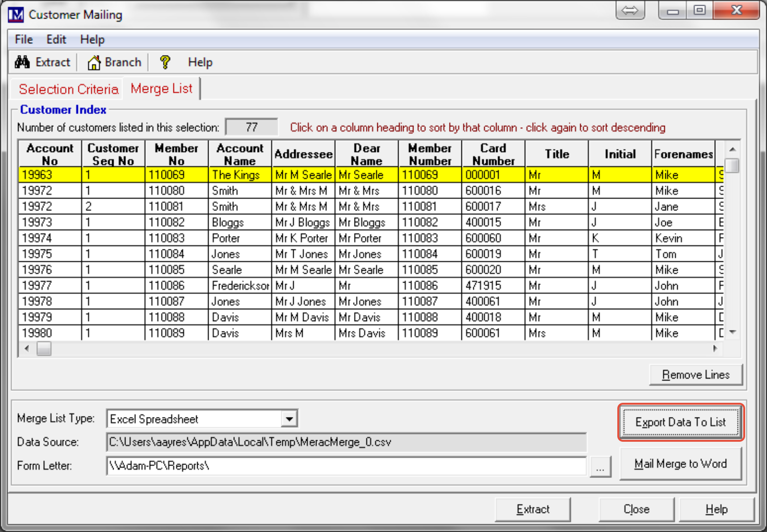Sort by the Card Number column heading
The width and height of the screenshot is (767, 532).
(x=493, y=154)
